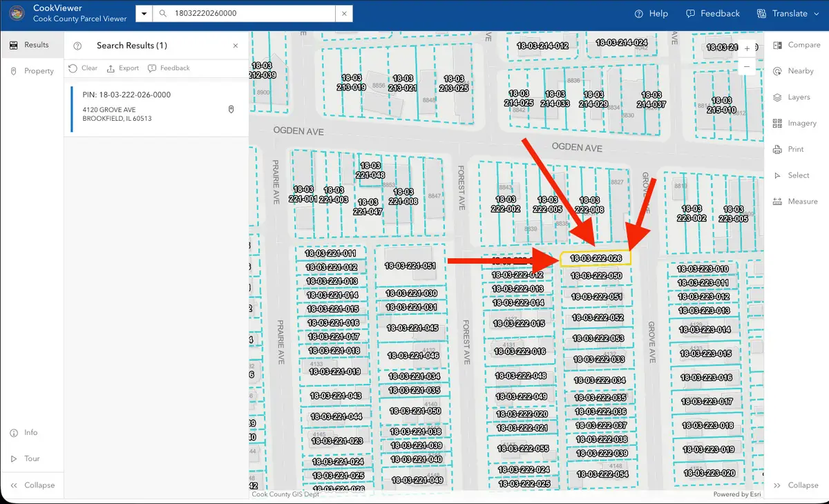Collapse the right tools panel
Viewport: 829px width, 504px height.
[x=796, y=485]
